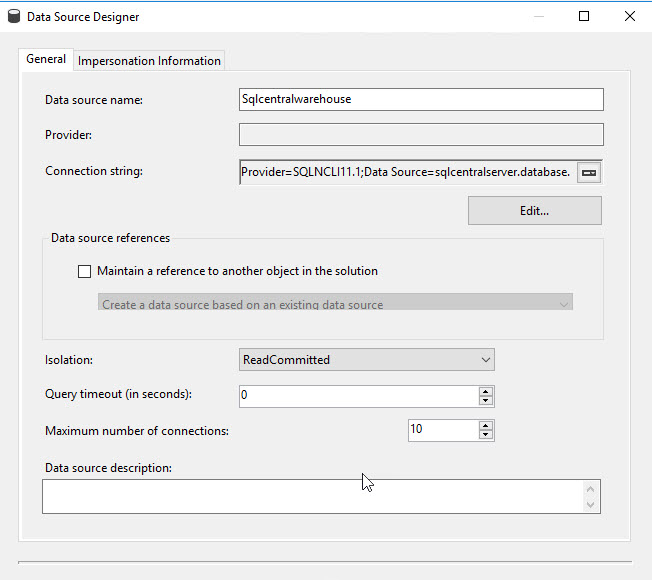
Task: Increase the query timeout with up arrow
Action: click(x=486, y=391)
